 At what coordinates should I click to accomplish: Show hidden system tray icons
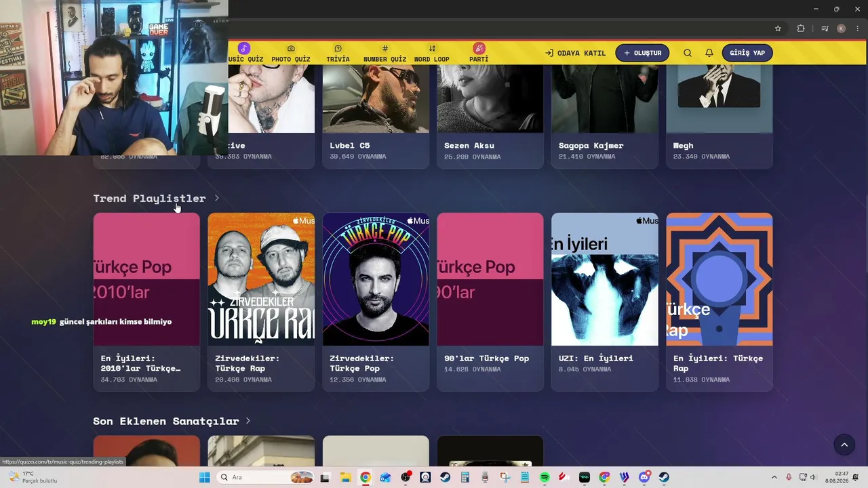point(774,477)
